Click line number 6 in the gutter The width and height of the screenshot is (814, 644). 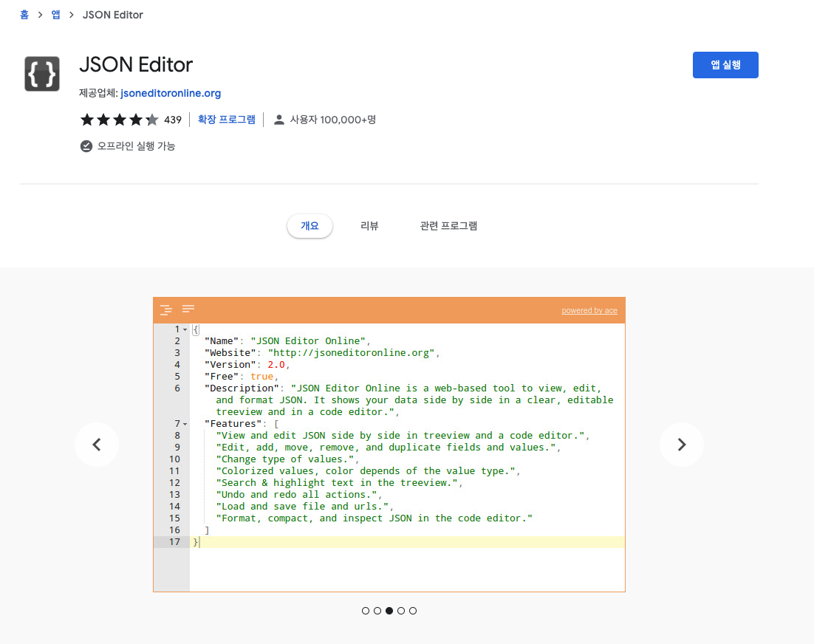pyautogui.click(x=177, y=388)
